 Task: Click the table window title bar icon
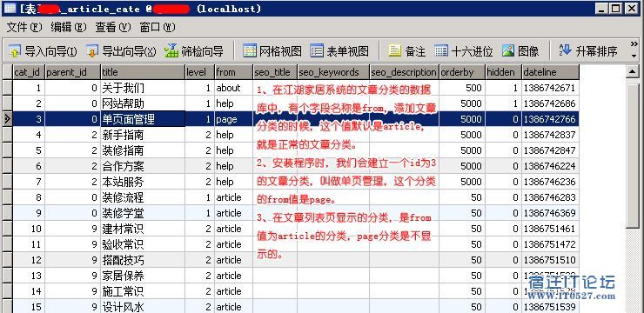10,8
